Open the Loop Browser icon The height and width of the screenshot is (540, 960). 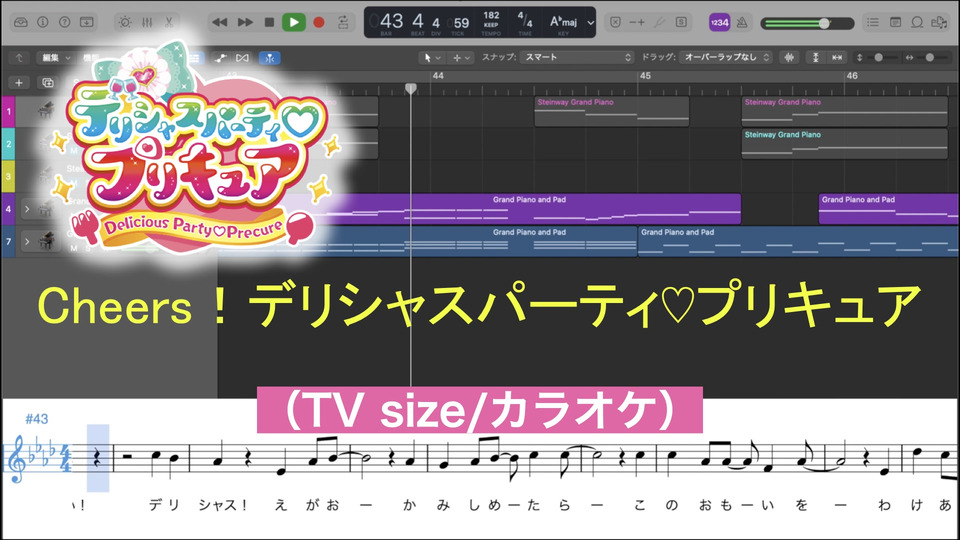click(917, 22)
